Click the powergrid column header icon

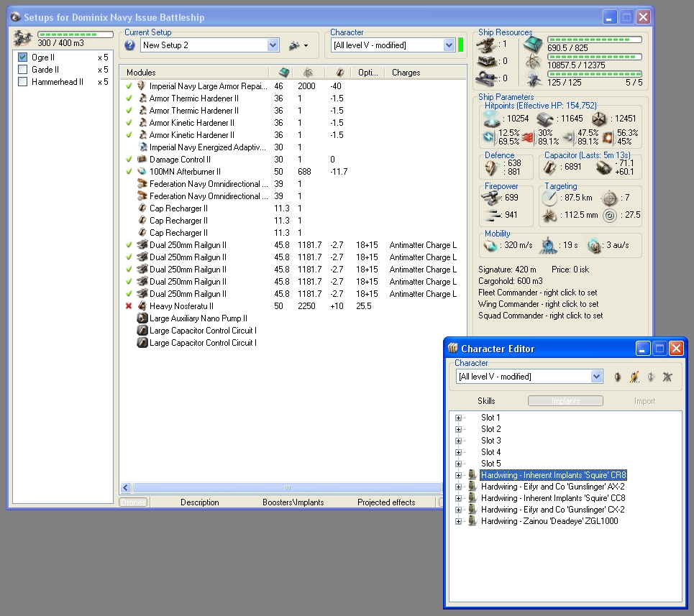click(308, 73)
